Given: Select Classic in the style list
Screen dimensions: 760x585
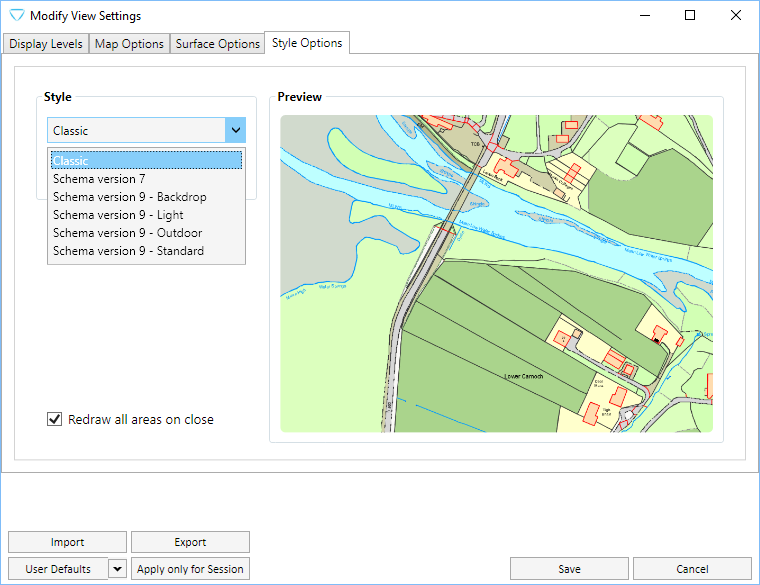Looking at the screenshot, I should [x=146, y=161].
